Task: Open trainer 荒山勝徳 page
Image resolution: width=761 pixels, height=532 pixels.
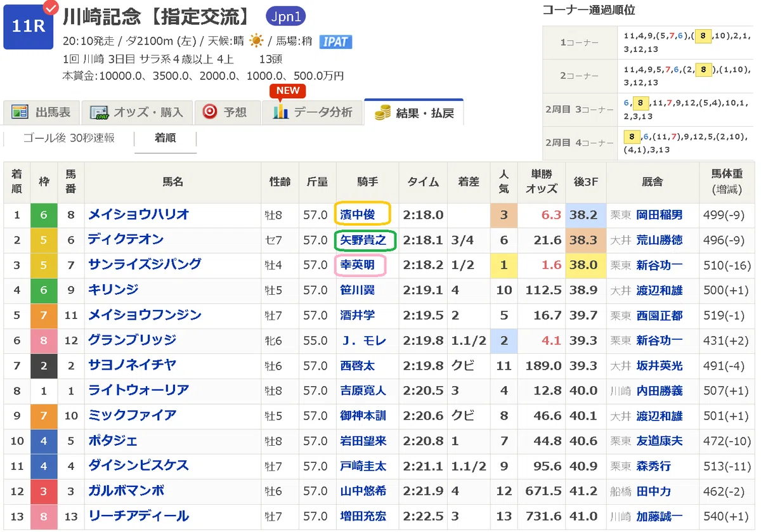Action: pyautogui.click(x=660, y=240)
